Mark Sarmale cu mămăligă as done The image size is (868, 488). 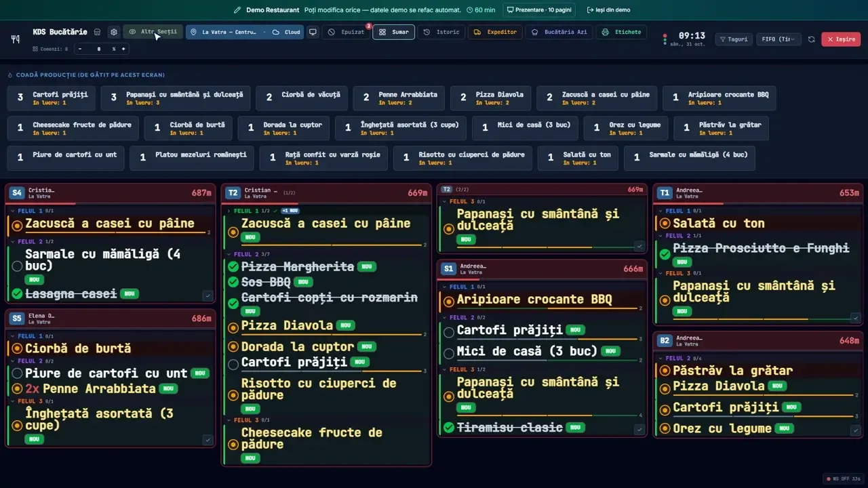point(17,266)
